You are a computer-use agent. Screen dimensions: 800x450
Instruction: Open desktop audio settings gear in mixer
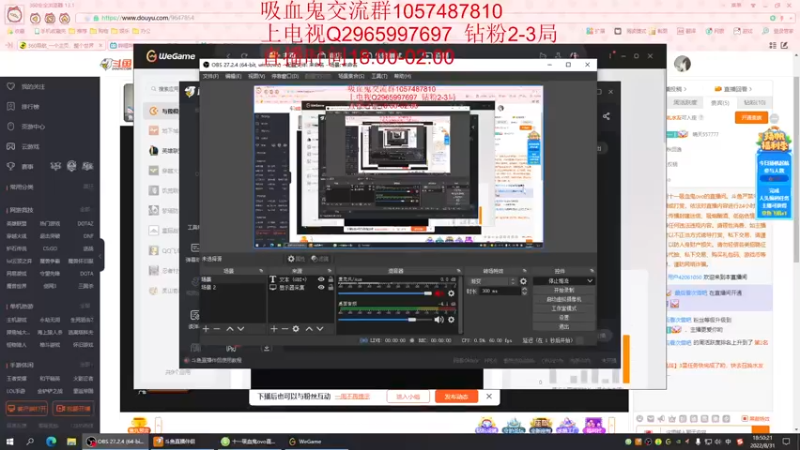451,320
